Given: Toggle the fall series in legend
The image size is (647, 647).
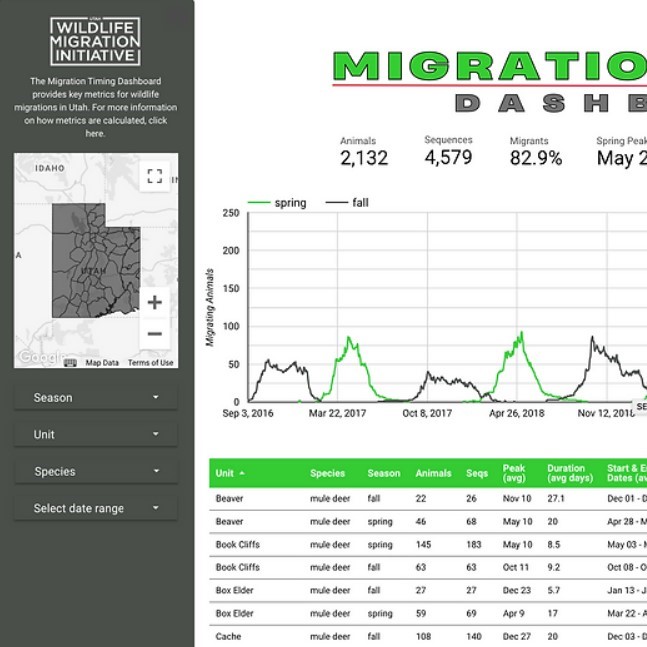Looking at the screenshot, I should [x=347, y=203].
